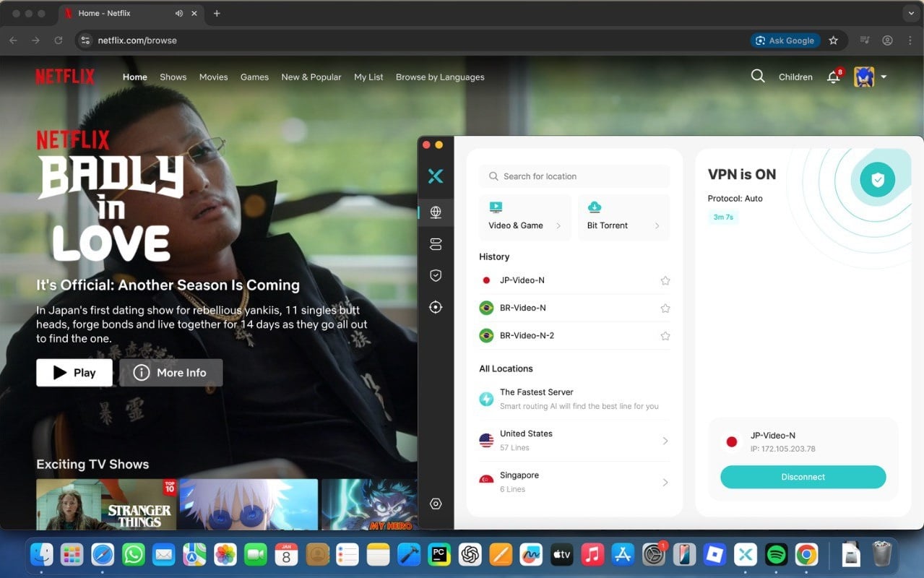Image resolution: width=924 pixels, height=578 pixels.
Task: Click the Search for location field
Action: (x=574, y=176)
